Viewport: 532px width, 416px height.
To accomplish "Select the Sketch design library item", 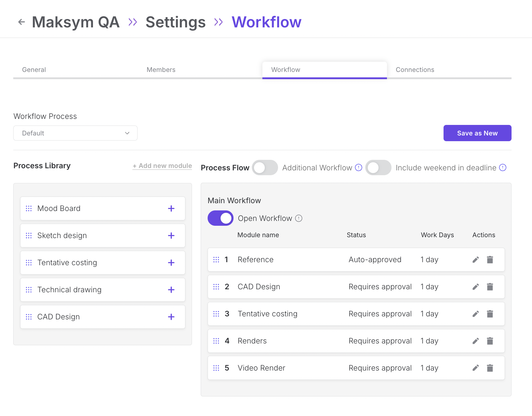I will pos(62,236).
